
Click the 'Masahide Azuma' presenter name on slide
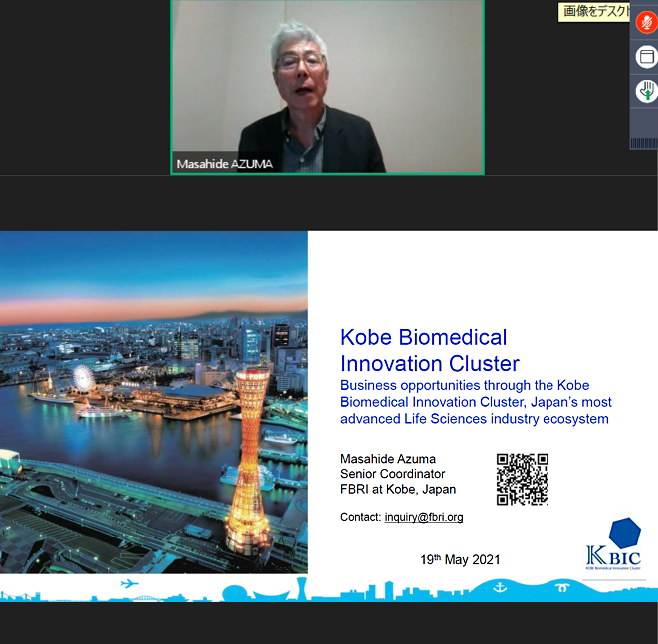point(388,459)
